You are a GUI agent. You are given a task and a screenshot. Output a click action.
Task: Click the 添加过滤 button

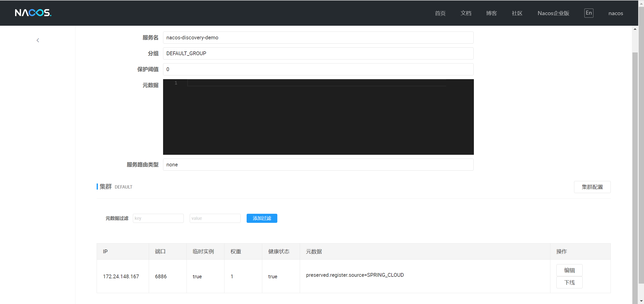pyautogui.click(x=262, y=218)
